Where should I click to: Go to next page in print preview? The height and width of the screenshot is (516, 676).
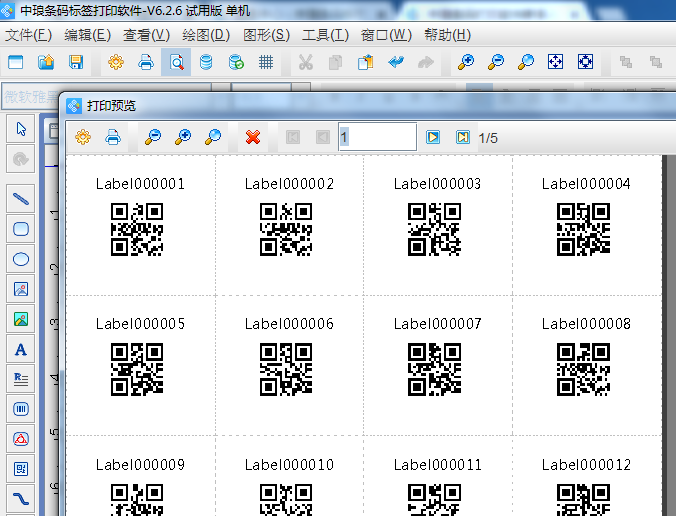(x=433, y=137)
